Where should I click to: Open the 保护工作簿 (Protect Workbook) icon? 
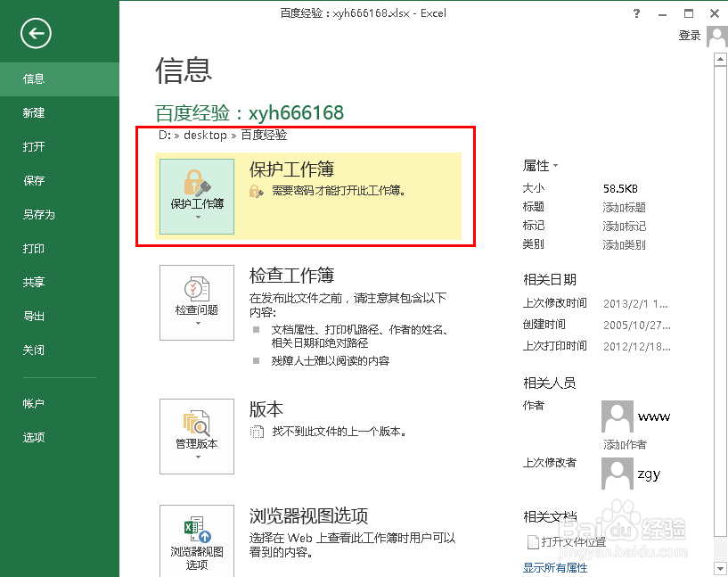196,189
